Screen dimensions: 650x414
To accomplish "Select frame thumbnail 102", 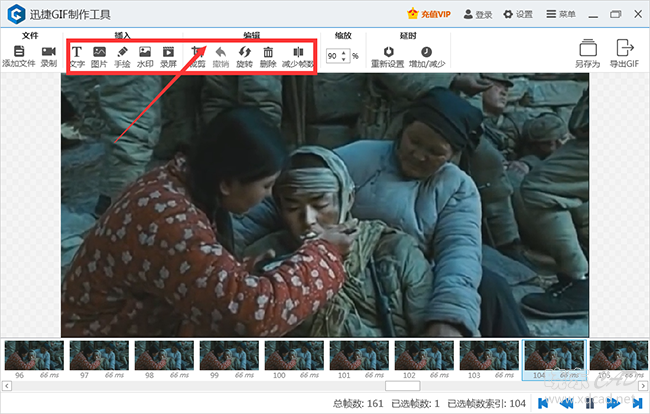I will click(424, 355).
